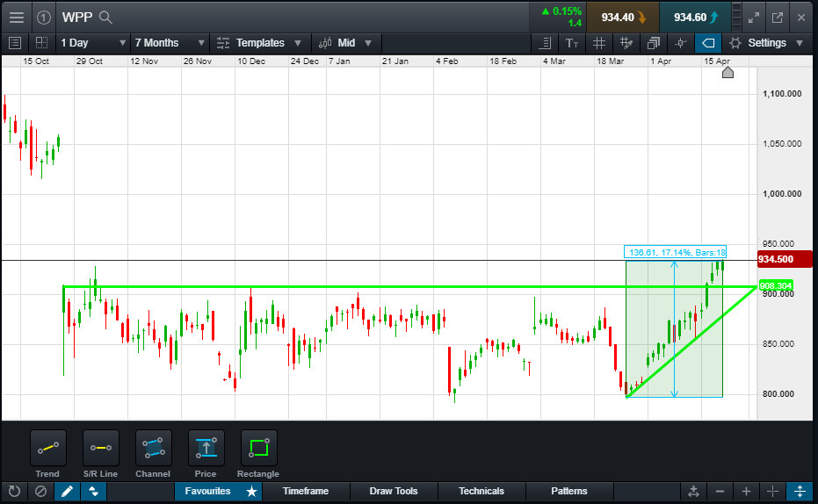Click the circled number one indicator
This screenshot has width=818, height=504.
tap(44, 18)
